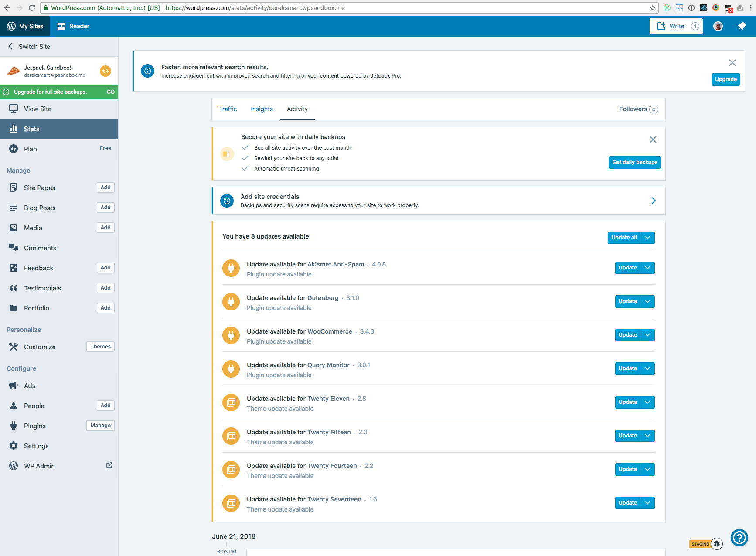Dismiss the search results upgrade banner

coord(732,63)
